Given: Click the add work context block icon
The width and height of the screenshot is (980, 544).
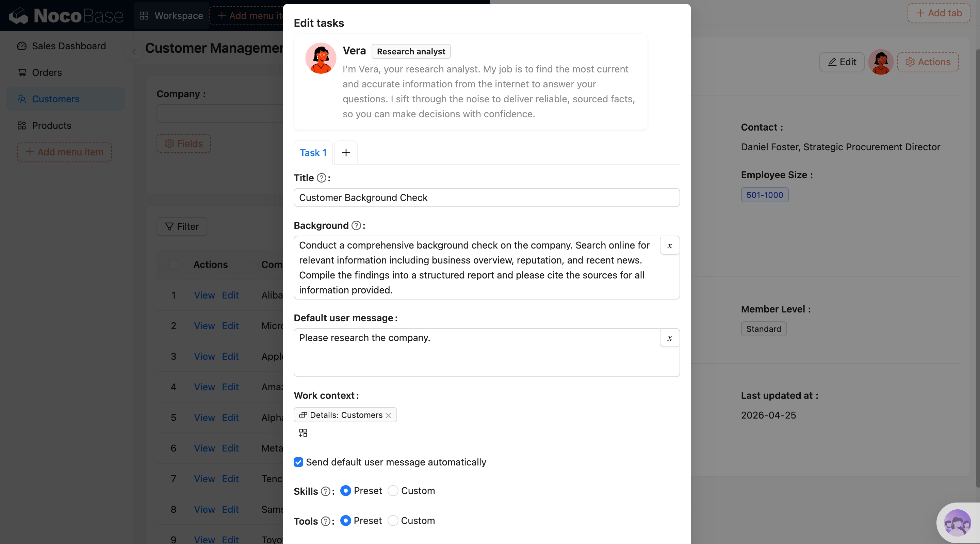Looking at the screenshot, I should [303, 432].
